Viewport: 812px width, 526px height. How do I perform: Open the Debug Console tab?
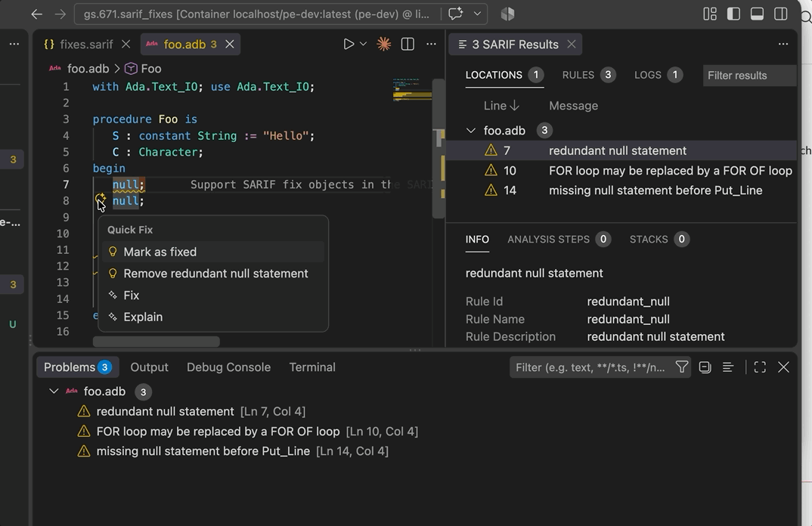pyautogui.click(x=228, y=367)
